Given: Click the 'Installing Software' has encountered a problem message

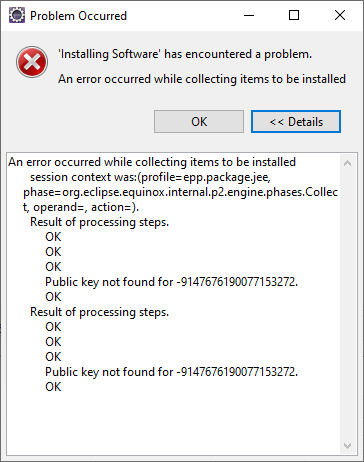Looking at the screenshot, I should click(x=185, y=54).
